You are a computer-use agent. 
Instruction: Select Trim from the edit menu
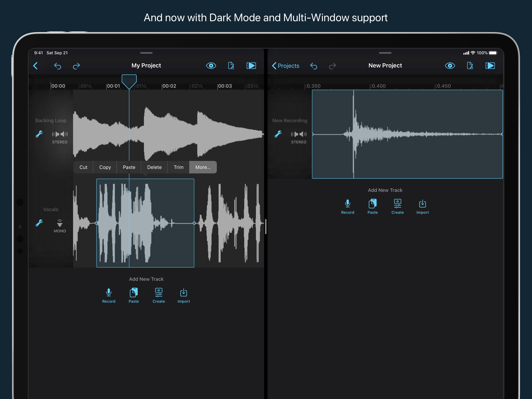(x=178, y=167)
